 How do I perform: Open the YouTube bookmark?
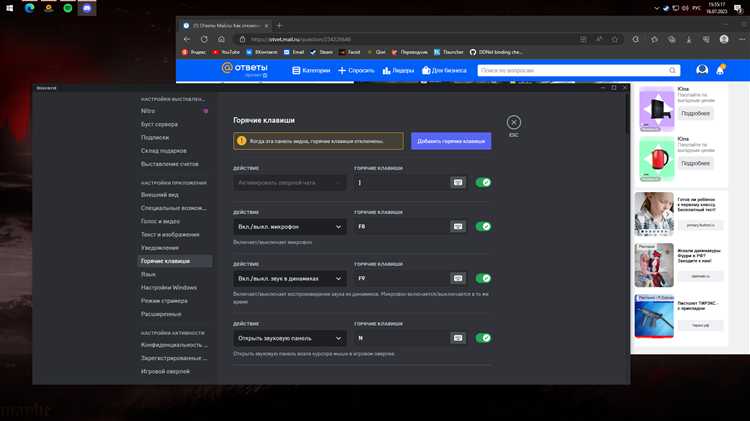[226, 52]
